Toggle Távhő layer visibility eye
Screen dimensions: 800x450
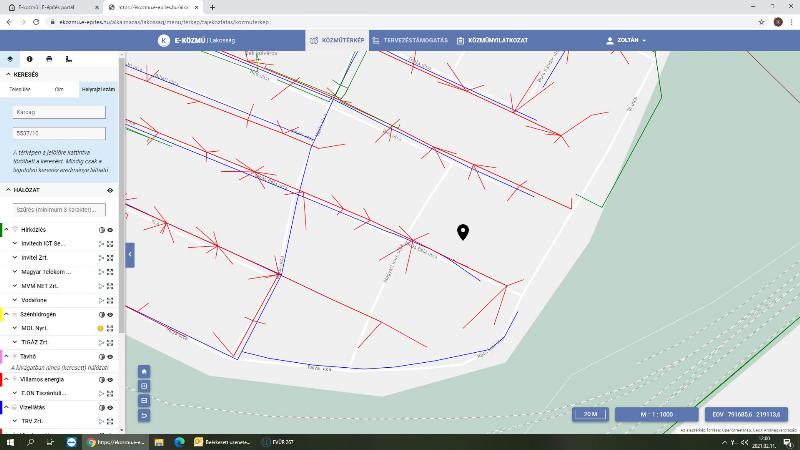click(x=110, y=357)
